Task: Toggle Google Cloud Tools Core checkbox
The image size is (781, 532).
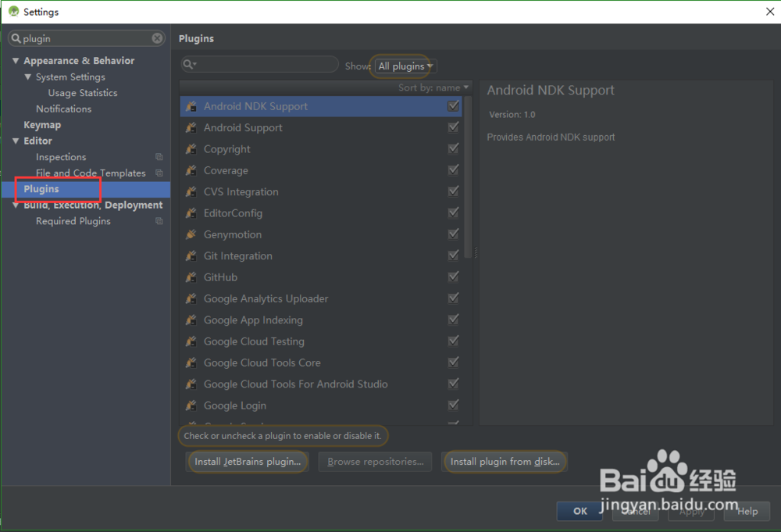Action: [453, 362]
